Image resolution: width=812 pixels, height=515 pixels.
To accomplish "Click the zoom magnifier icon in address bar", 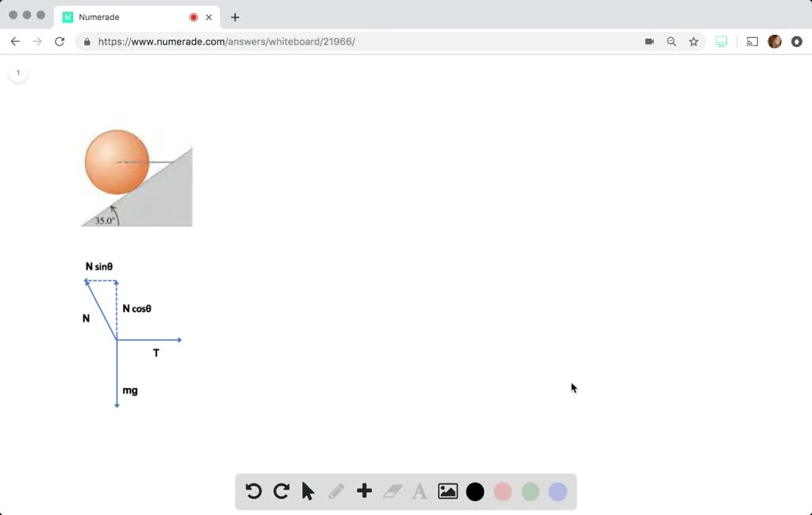I will (x=671, y=41).
